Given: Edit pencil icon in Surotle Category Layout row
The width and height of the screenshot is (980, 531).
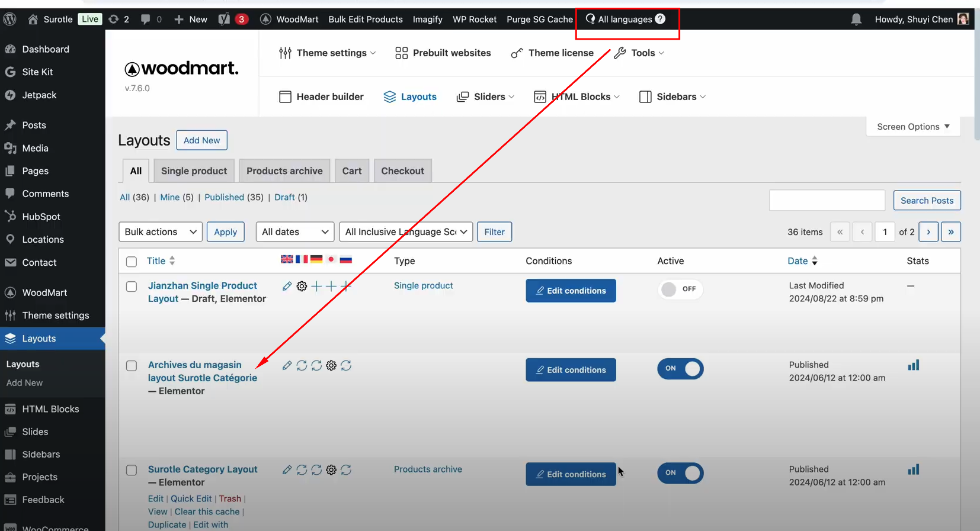Looking at the screenshot, I should point(287,470).
